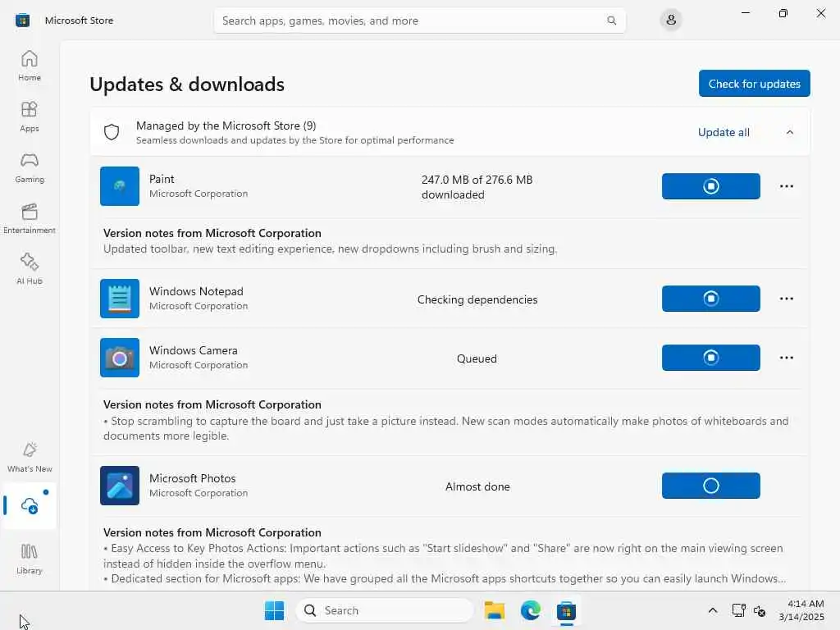Click the Windows Notepad title text

(196, 291)
